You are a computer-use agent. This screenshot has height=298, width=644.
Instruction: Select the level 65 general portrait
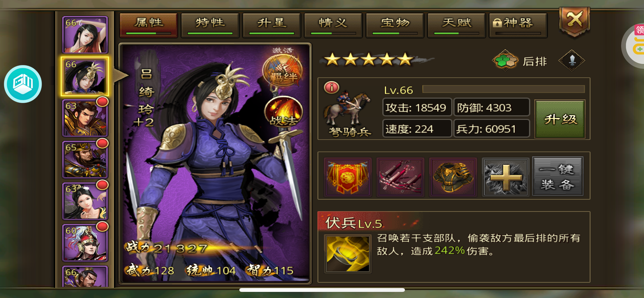pos(85,159)
